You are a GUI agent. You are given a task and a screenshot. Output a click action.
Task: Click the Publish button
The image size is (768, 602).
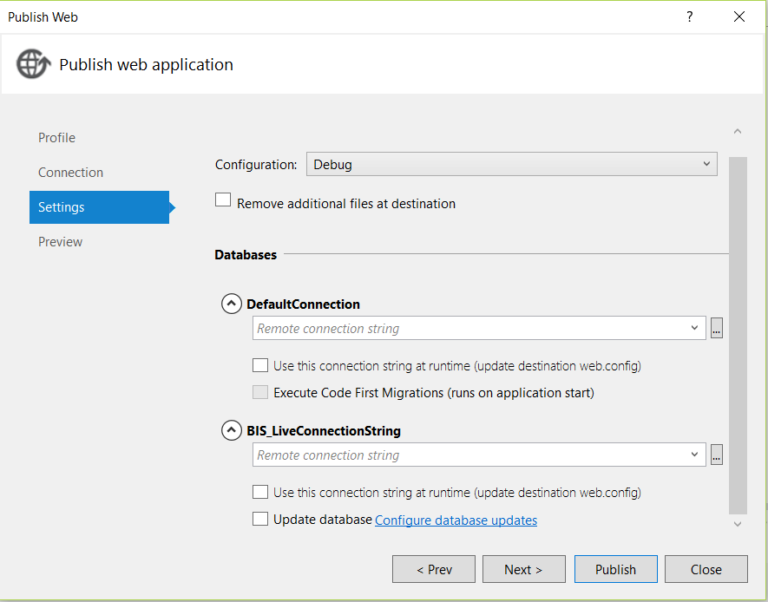point(616,569)
